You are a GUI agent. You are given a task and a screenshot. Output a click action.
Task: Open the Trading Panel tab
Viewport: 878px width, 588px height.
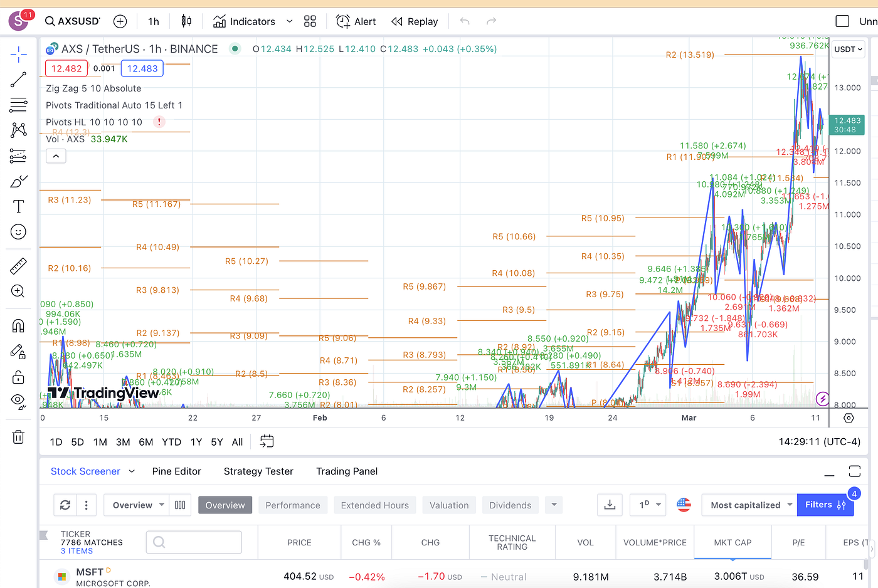click(x=347, y=471)
